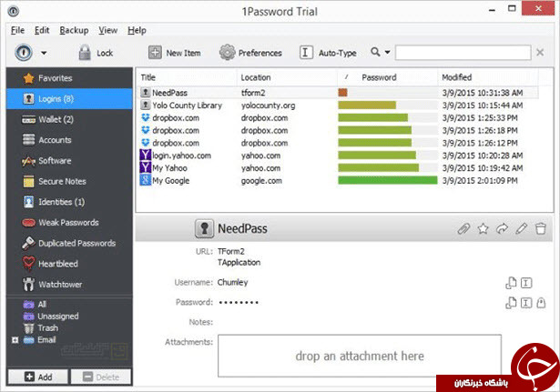
Task: Click the dropbox.com row modified 1:26:18 PM
Action: [338, 131]
